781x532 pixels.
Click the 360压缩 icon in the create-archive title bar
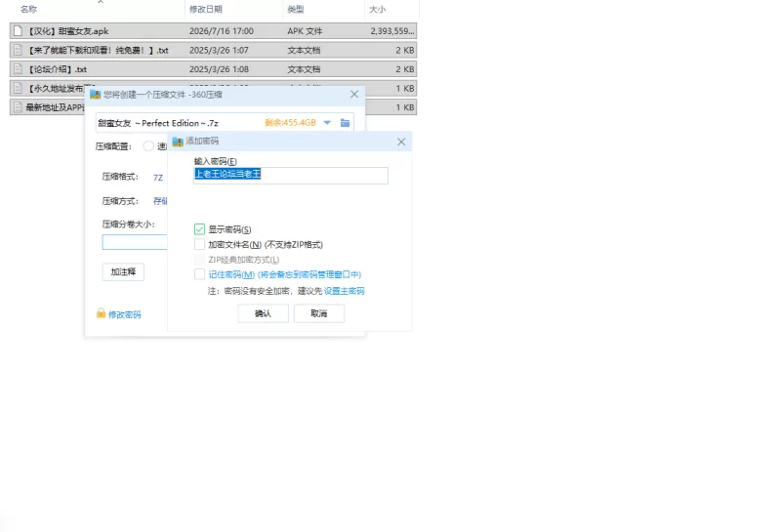95,94
